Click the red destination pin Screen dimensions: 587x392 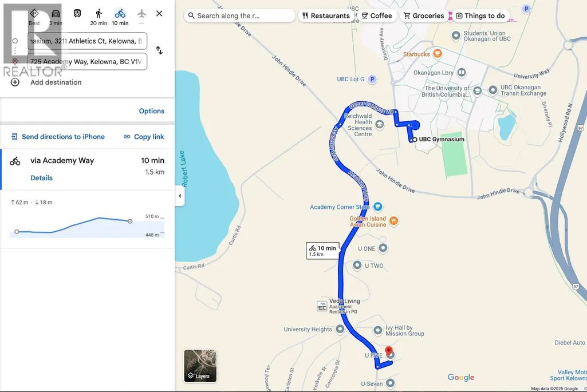point(389,351)
